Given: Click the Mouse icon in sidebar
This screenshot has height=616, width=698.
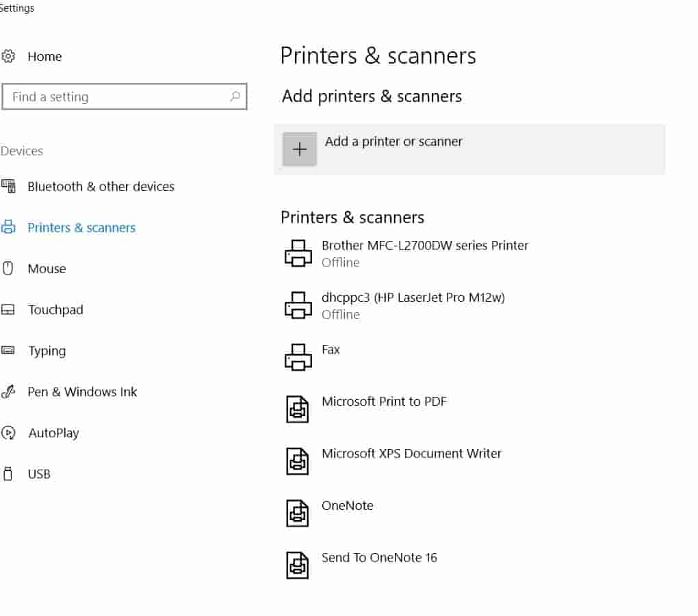Looking at the screenshot, I should click(8, 268).
